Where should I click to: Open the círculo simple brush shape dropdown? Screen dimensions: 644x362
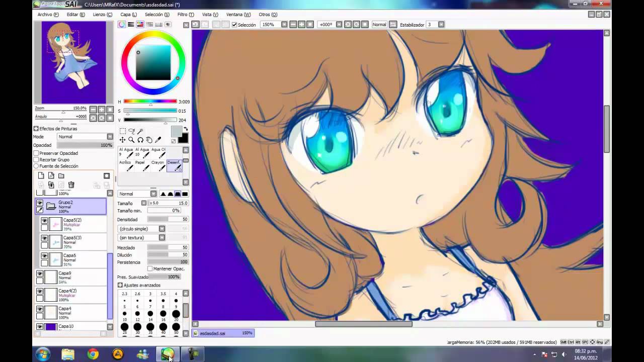pos(141,229)
